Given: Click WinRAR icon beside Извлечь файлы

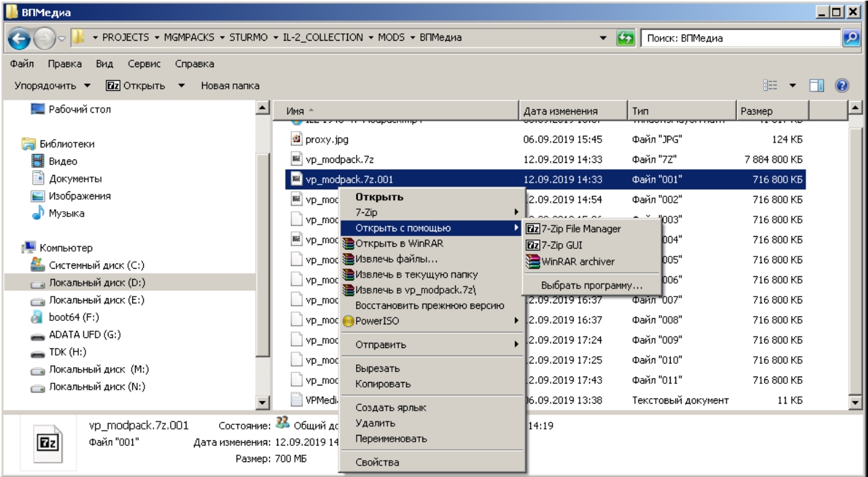Looking at the screenshot, I should (349, 259).
